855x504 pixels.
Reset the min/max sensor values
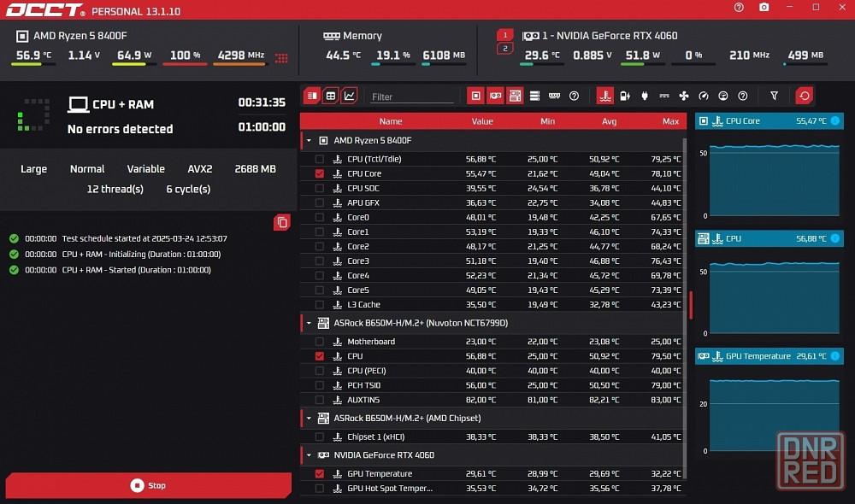pos(805,96)
